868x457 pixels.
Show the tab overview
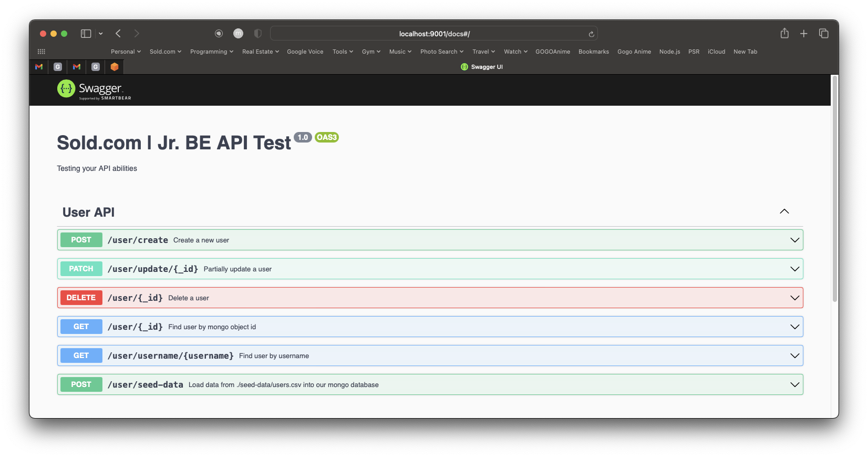(823, 34)
